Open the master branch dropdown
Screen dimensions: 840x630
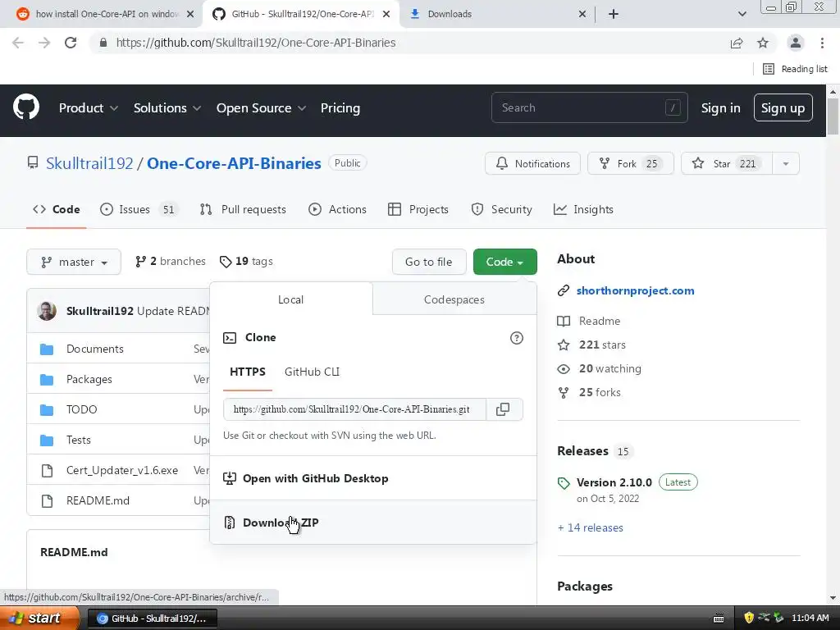pyautogui.click(x=74, y=262)
